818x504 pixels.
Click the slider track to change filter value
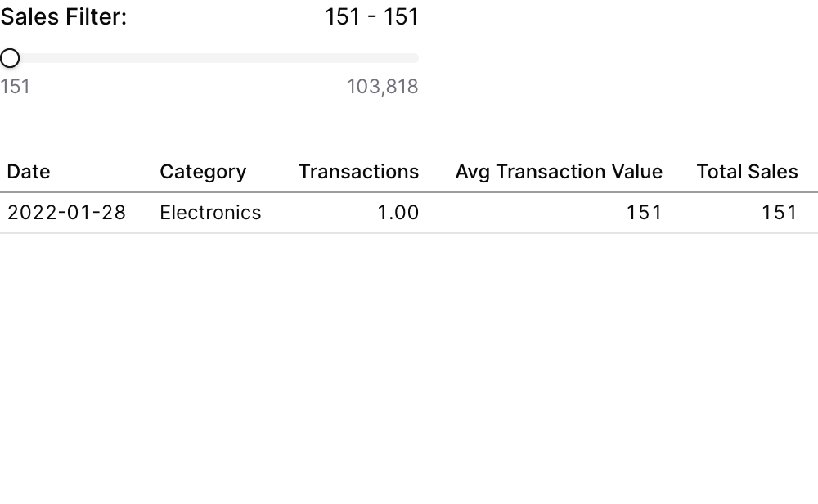pos(213,58)
